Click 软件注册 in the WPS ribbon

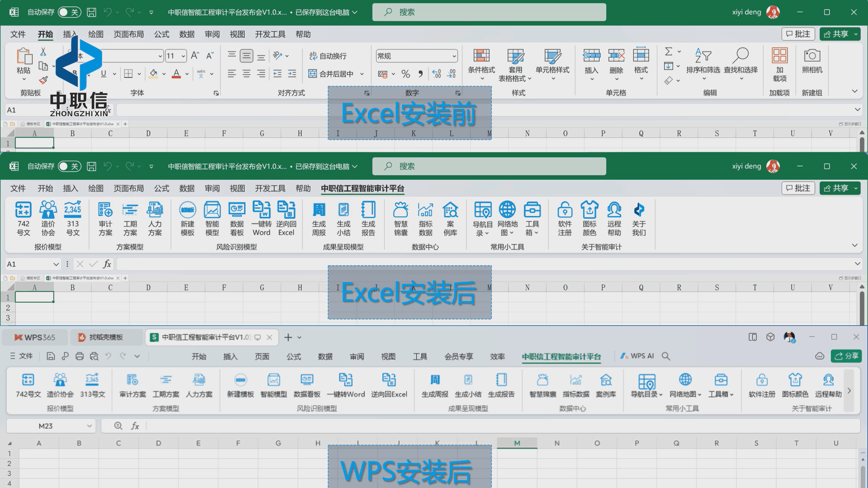tap(761, 386)
